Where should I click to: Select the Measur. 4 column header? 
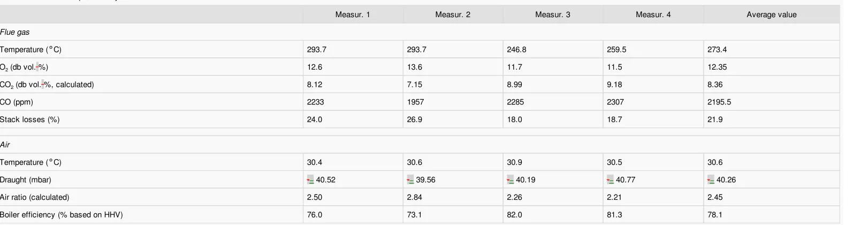point(653,14)
